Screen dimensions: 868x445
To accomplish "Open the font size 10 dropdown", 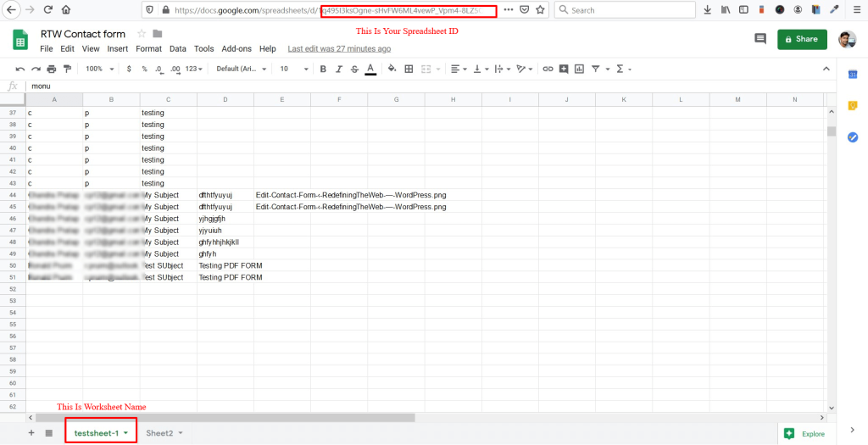I will 294,70.
